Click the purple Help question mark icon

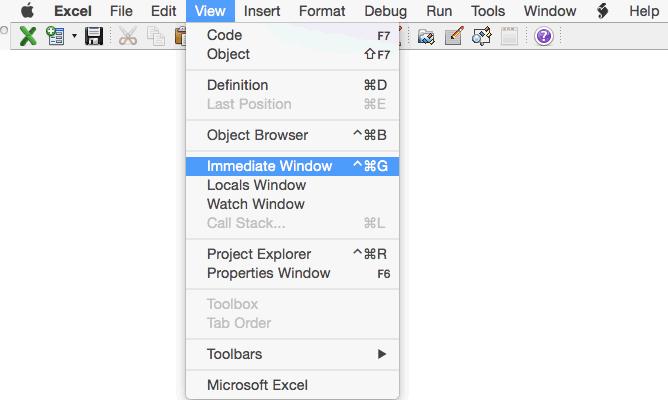(x=544, y=36)
